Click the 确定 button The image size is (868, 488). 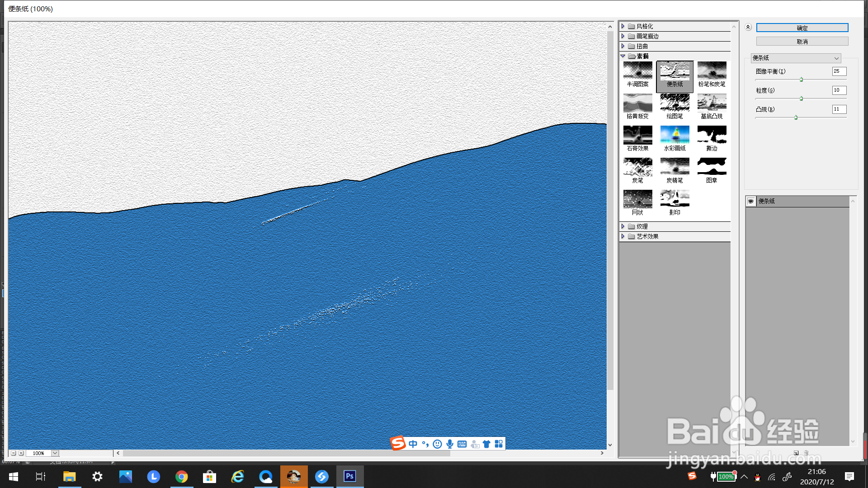coord(802,28)
